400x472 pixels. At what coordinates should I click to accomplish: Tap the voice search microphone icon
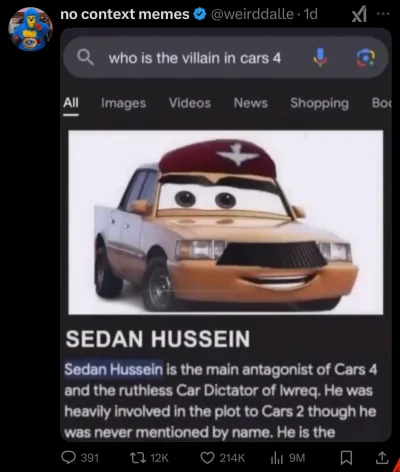(x=320, y=57)
